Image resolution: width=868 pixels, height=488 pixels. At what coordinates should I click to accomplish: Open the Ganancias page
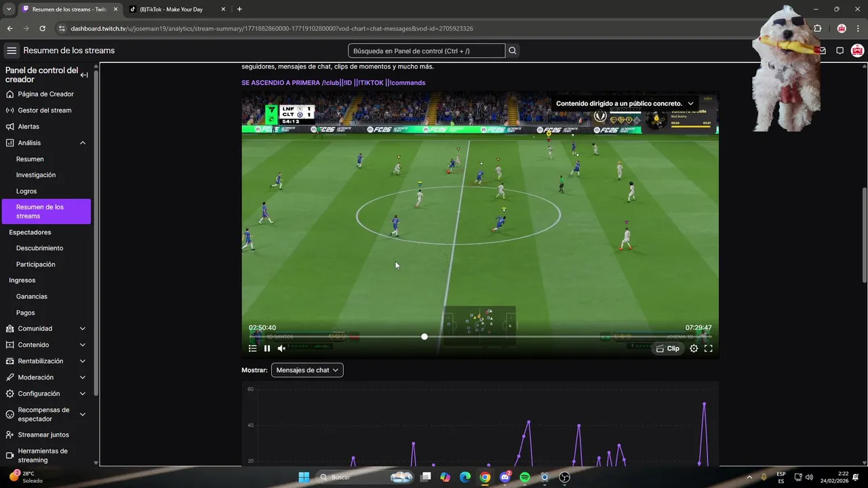32,297
